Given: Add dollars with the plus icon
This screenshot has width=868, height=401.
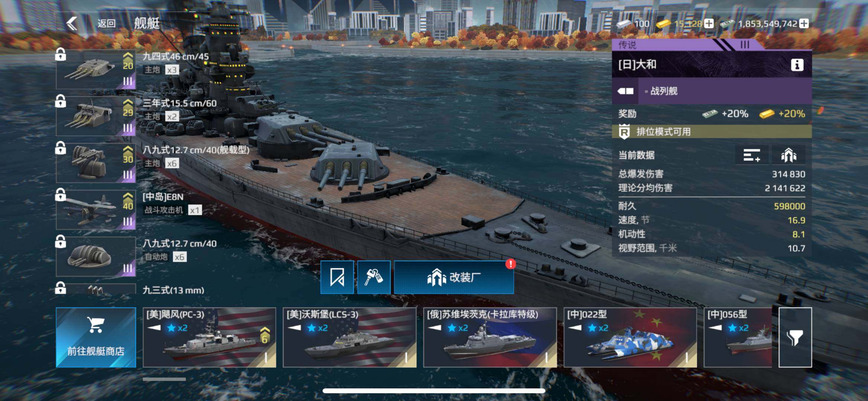Looking at the screenshot, I should tap(804, 24).
